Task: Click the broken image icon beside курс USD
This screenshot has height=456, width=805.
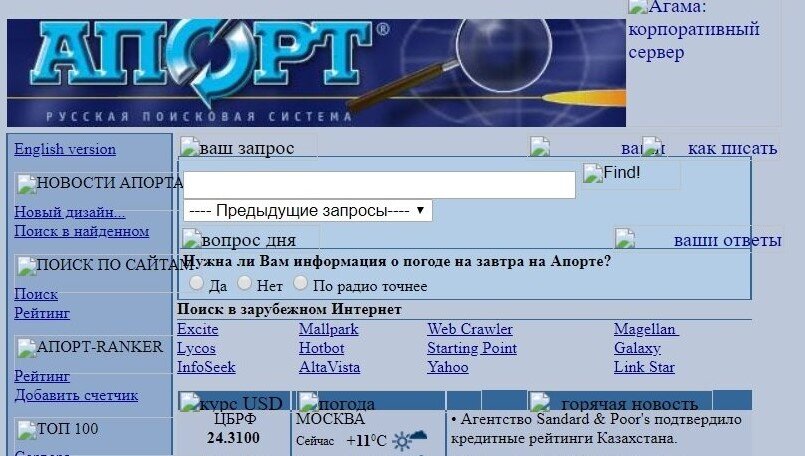Action: [189, 402]
